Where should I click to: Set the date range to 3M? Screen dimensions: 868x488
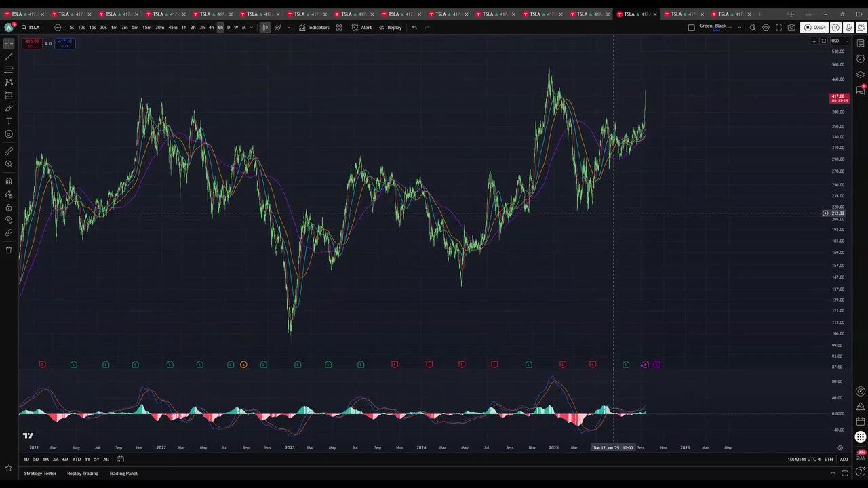click(x=56, y=459)
